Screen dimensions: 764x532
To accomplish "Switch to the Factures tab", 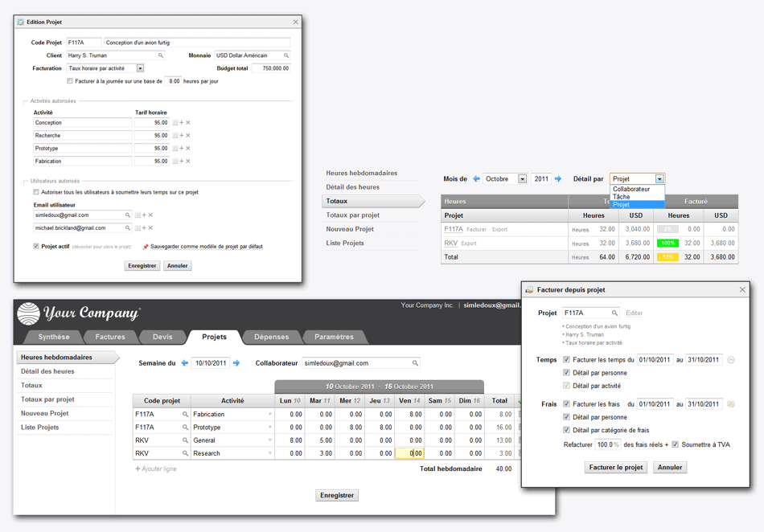I will 110,337.
